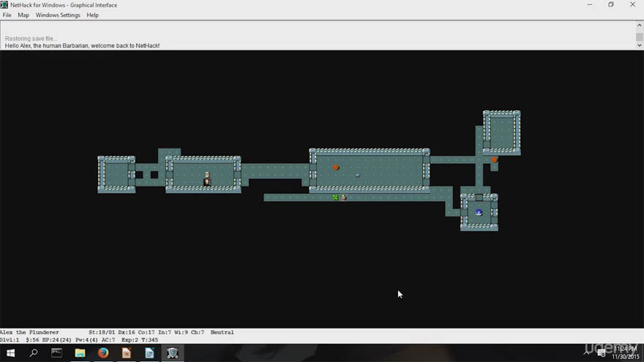Click the doorway atop the fountain room

click(x=479, y=197)
